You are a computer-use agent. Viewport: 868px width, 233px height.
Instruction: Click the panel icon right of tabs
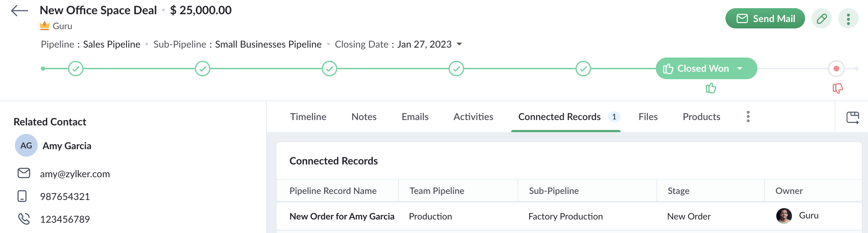pos(852,117)
